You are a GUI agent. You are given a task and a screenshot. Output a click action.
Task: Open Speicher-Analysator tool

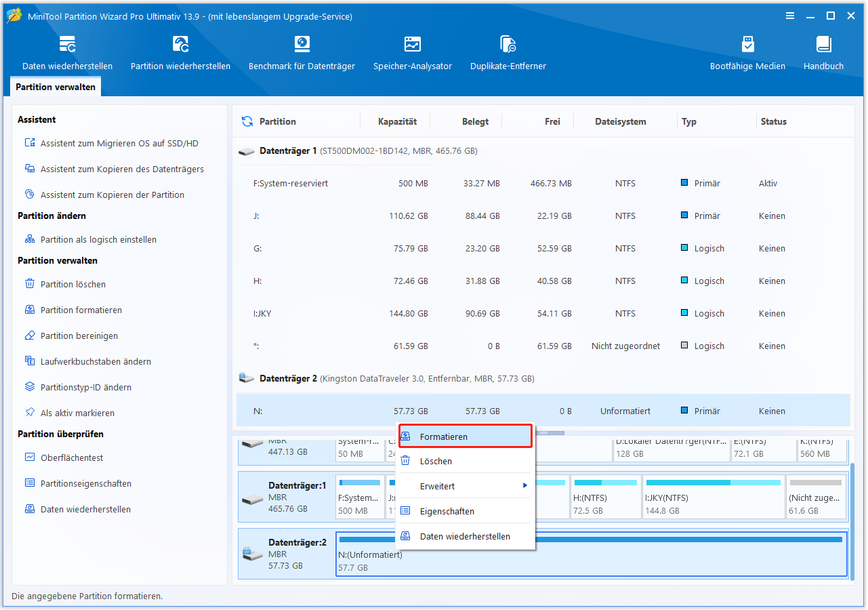click(x=412, y=53)
